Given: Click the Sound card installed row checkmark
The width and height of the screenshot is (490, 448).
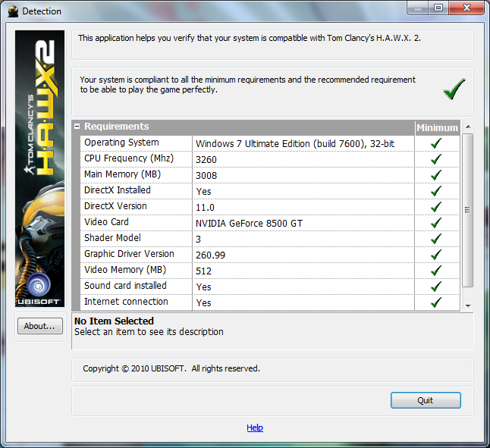Looking at the screenshot, I should (x=436, y=287).
